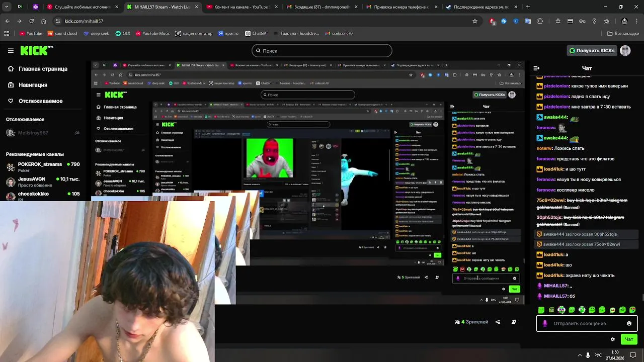Viewport: 644px width, 362px height.
Task: Click the last emote in quick row
Action: click(632, 310)
